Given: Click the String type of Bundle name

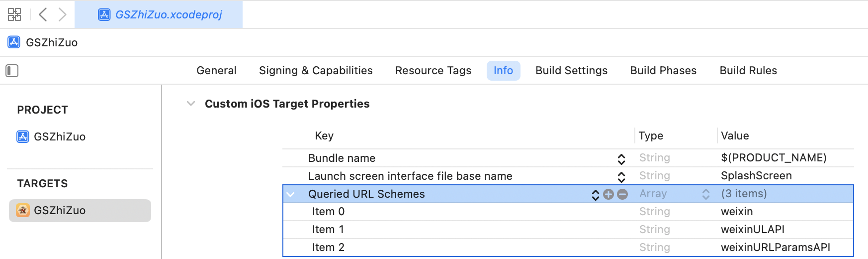Looking at the screenshot, I should pos(655,158).
